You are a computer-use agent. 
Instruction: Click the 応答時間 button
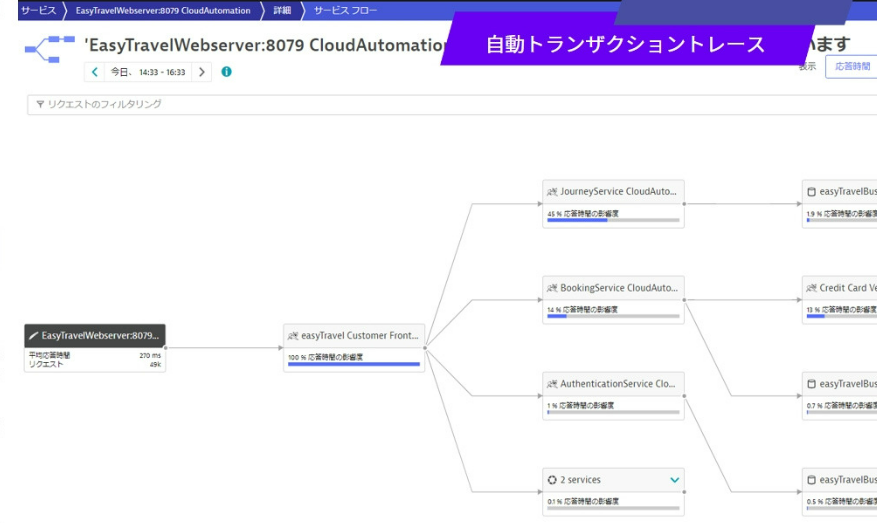coord(851,67)
